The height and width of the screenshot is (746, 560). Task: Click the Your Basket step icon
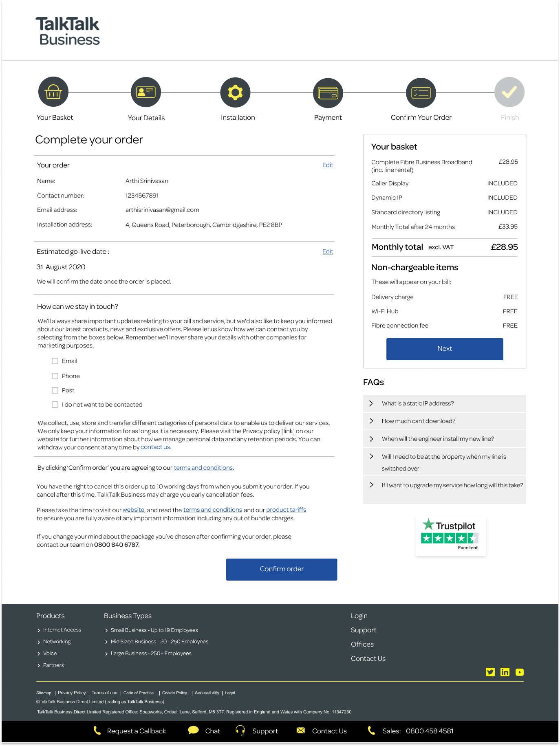53,92
